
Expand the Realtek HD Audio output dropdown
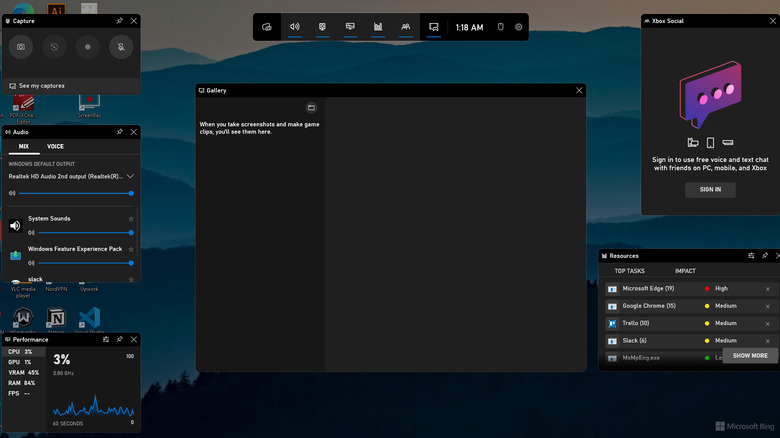[x=130, y=176]
